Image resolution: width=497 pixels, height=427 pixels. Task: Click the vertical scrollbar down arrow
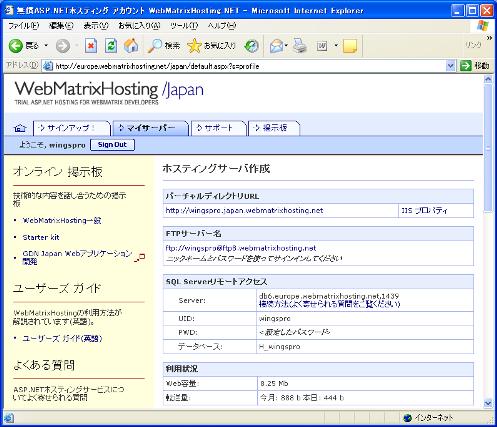(x=488, y=403)
